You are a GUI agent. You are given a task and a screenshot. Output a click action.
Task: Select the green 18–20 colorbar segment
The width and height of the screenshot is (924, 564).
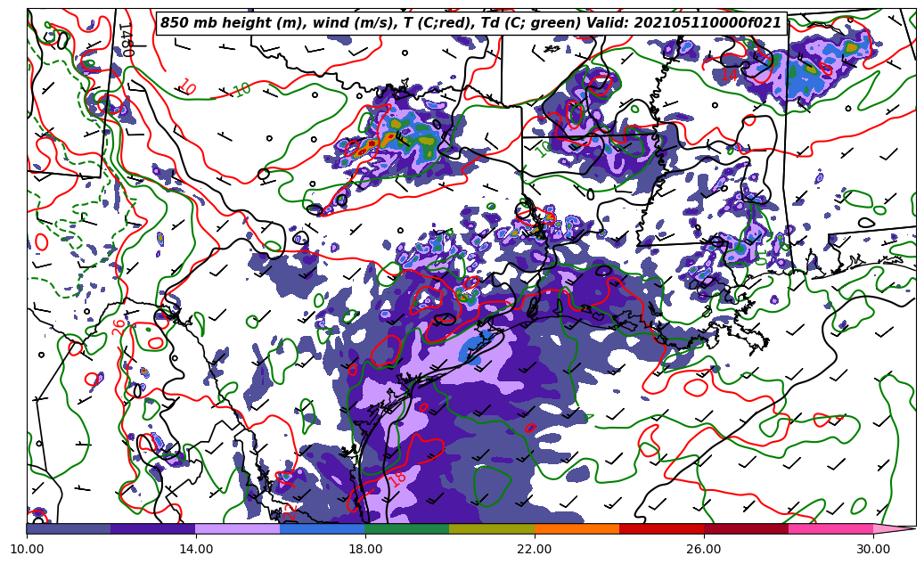pyautogui.click(x=407, y=528)
